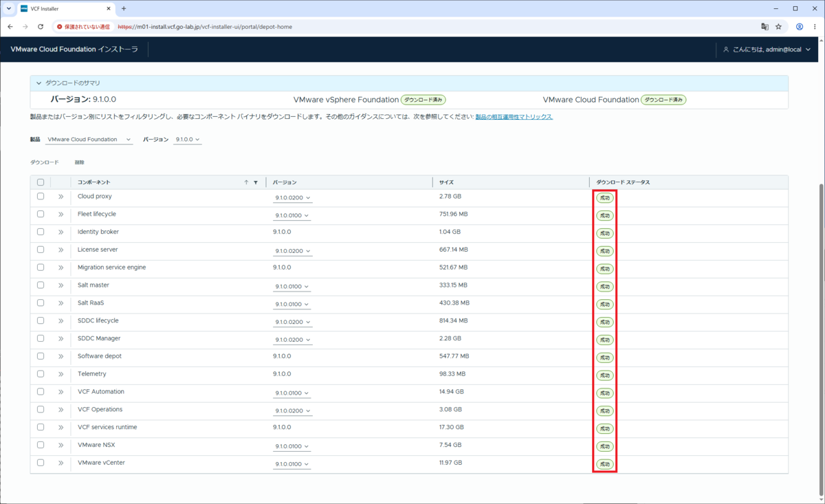Viewport: 825px width, 504px height.
Task: Open the Chrome profile icon
Action: 800,27
